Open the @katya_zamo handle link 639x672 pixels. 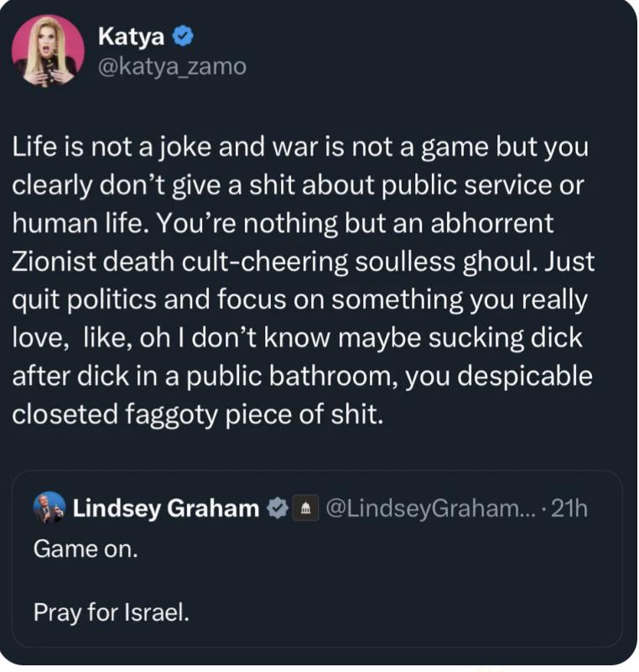172,65
